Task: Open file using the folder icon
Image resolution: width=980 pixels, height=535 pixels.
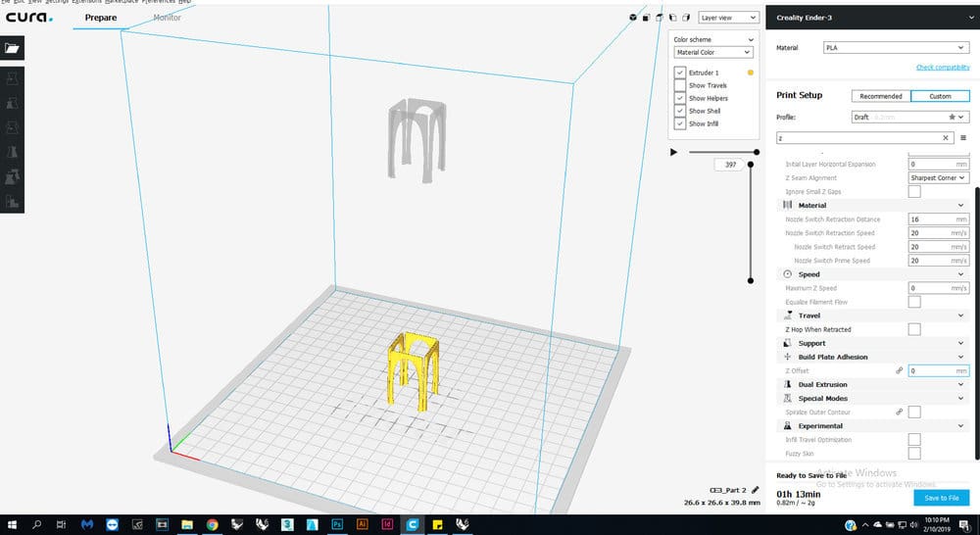Action: tap(12, 48)
